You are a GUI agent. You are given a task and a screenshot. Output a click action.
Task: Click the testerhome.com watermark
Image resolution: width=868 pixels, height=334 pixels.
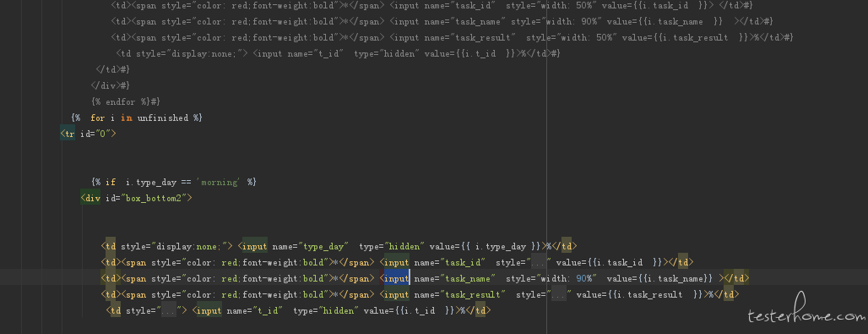pyautogui.click(x=806, y=314)
